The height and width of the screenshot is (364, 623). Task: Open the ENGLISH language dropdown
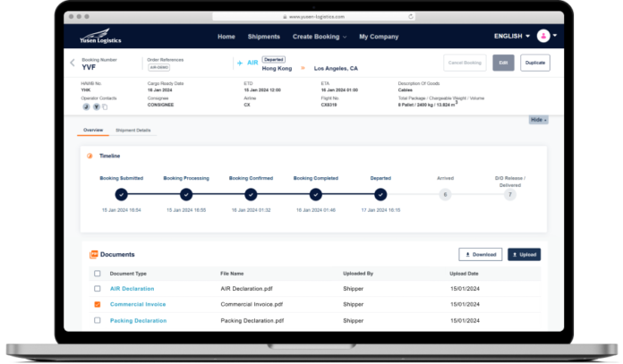(512, 37)
